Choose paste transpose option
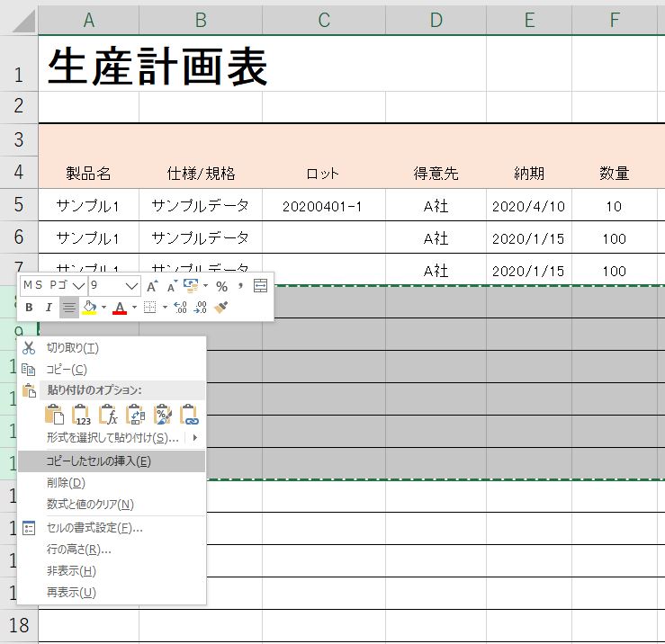 pyautogui.click(x=136, y=415)
